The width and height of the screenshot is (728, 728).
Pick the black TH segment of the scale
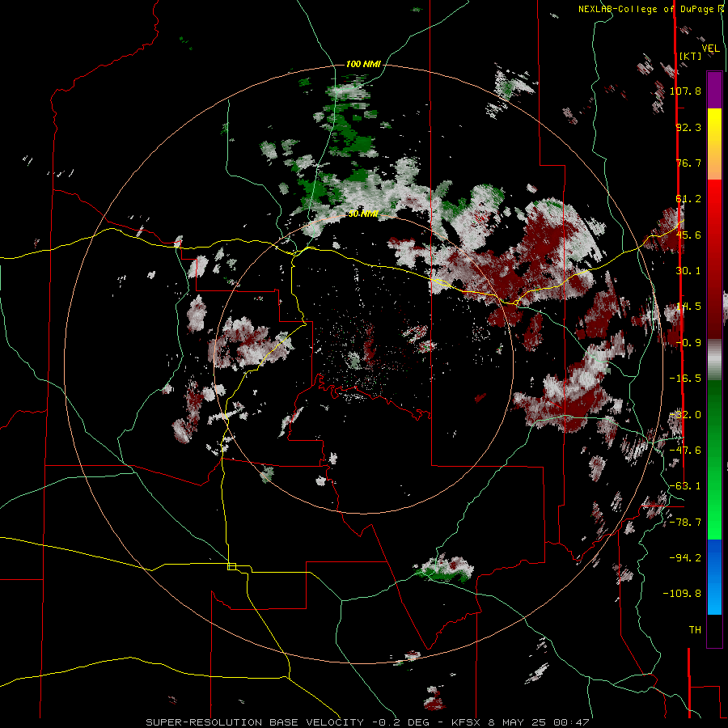coord(714,631)
